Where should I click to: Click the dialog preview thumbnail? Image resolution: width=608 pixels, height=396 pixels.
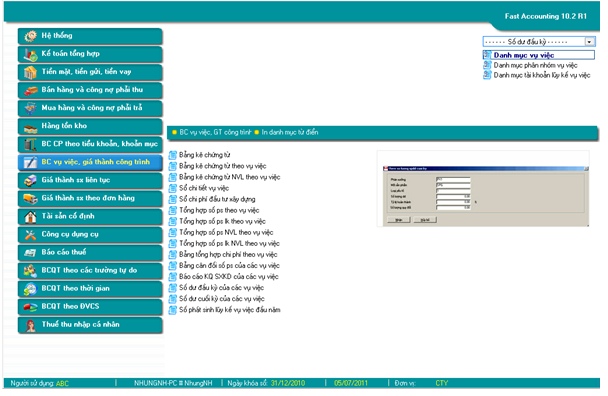pyautogui.click(x=483, y=189)
